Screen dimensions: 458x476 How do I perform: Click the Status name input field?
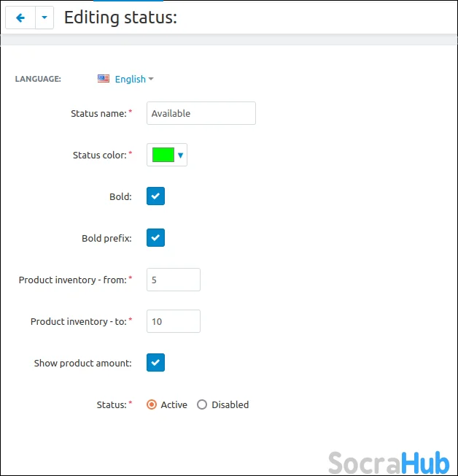click(201, 113)
